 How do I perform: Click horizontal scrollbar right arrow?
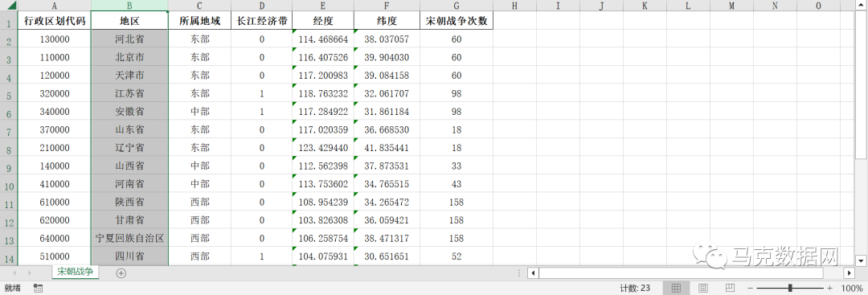tap(850, 272)
